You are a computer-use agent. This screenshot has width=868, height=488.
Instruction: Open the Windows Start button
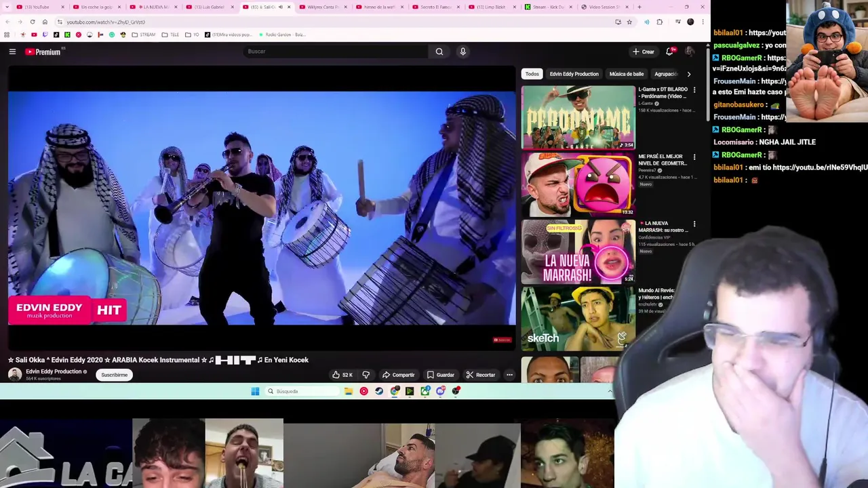[x=255, y=391]
